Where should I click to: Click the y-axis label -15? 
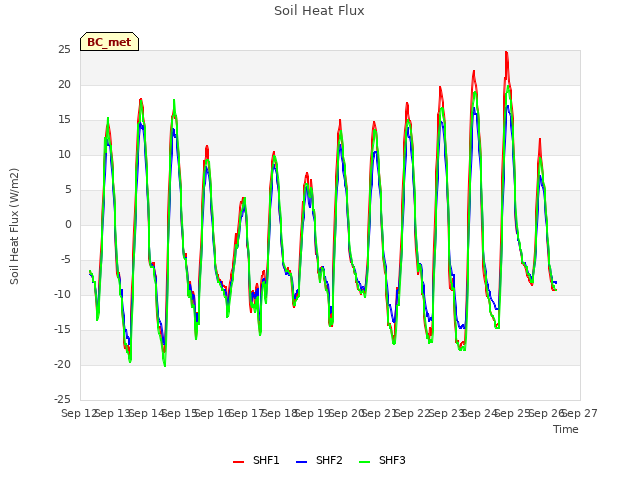coord(62,330)
